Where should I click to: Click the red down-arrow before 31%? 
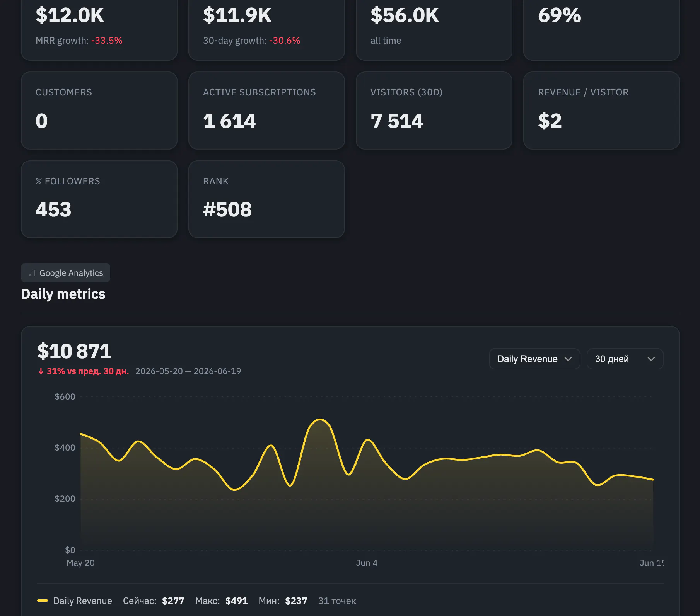41,371
